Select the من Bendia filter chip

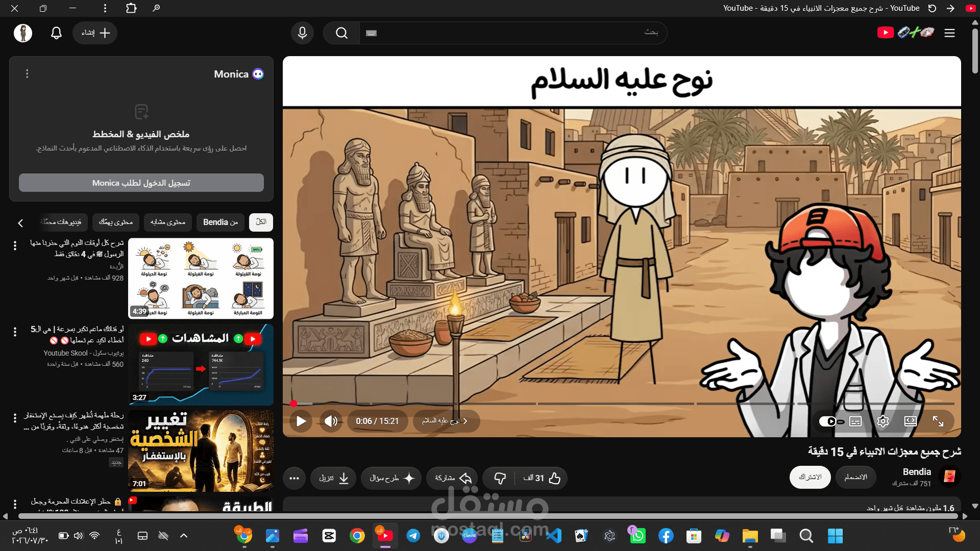pyautogui.click(x=220, y=222)
